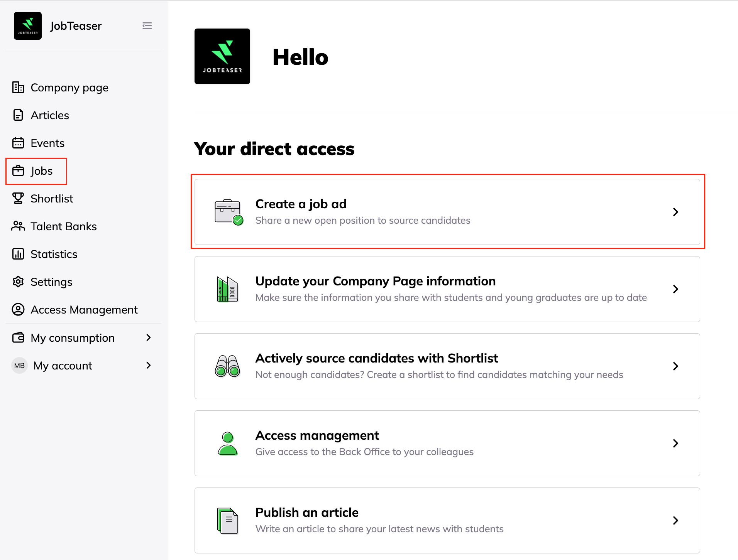Open Access Management in the sidebar
This screenshot has height=560, width=738.
tap(84, 310)
